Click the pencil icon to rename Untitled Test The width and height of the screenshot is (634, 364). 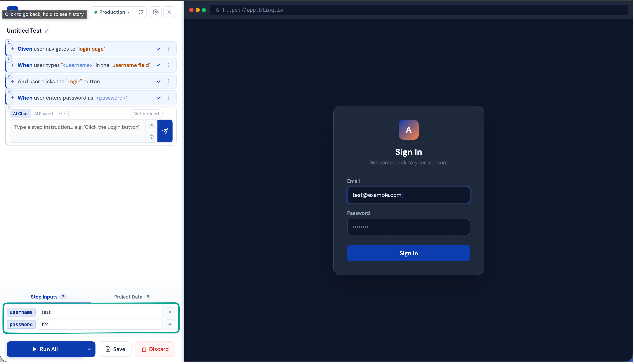[47, 31]
